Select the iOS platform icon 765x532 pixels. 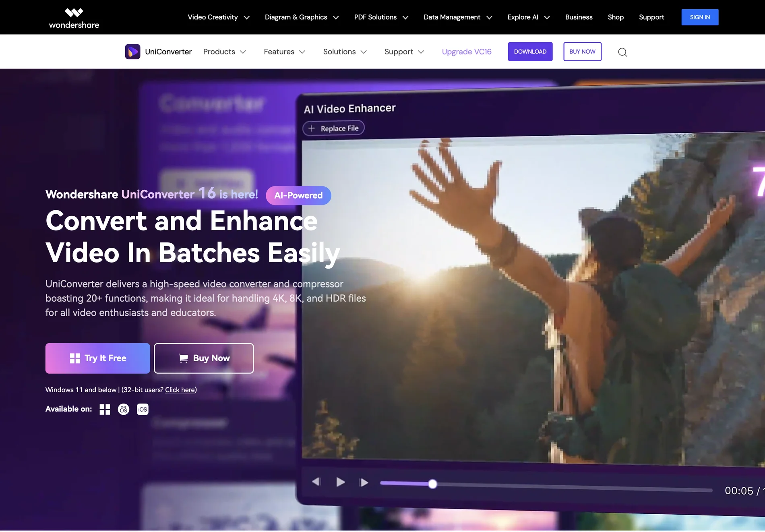coord(143,410)
